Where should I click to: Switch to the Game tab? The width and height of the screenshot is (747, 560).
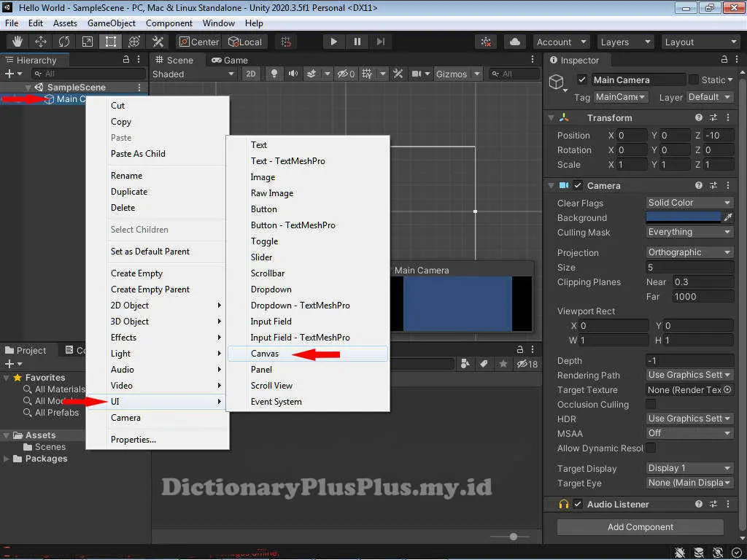coord(230,60)
